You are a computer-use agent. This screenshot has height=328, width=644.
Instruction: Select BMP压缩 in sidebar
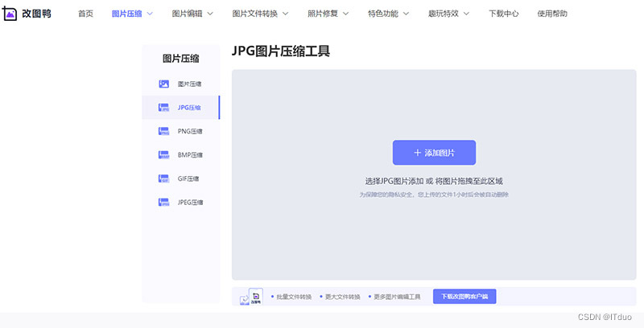click(x=180, y=155)
